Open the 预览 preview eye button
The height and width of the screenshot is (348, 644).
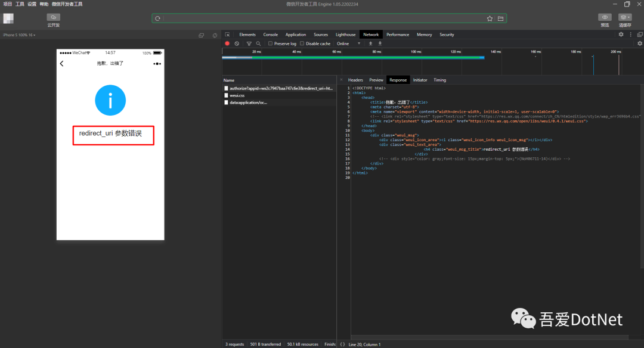[x=605, y=18]
